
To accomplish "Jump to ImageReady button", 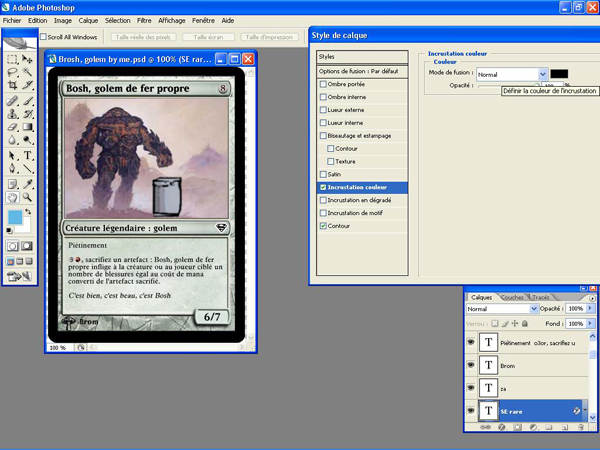I will click(x=20, y=276).
